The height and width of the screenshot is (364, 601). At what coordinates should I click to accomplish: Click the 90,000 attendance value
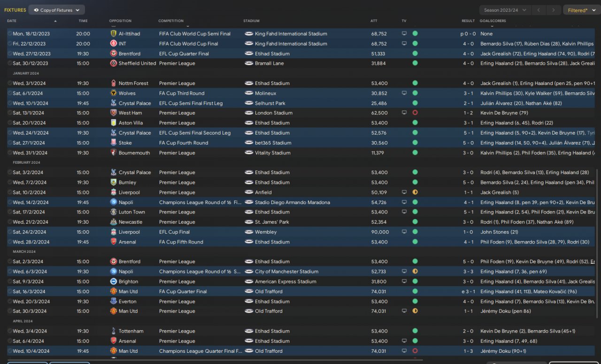point(380,232)
